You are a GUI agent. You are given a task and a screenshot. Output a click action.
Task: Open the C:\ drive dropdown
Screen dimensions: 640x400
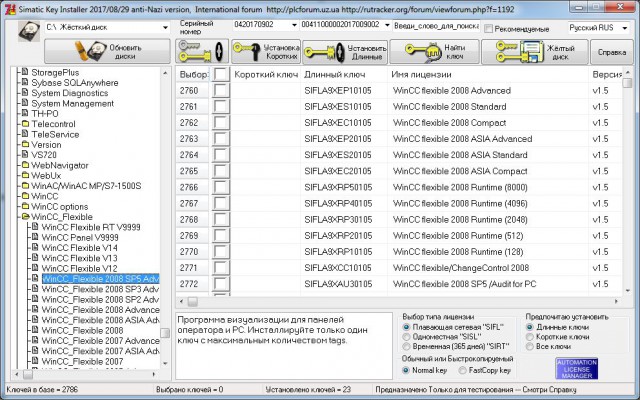click(165, 27)
